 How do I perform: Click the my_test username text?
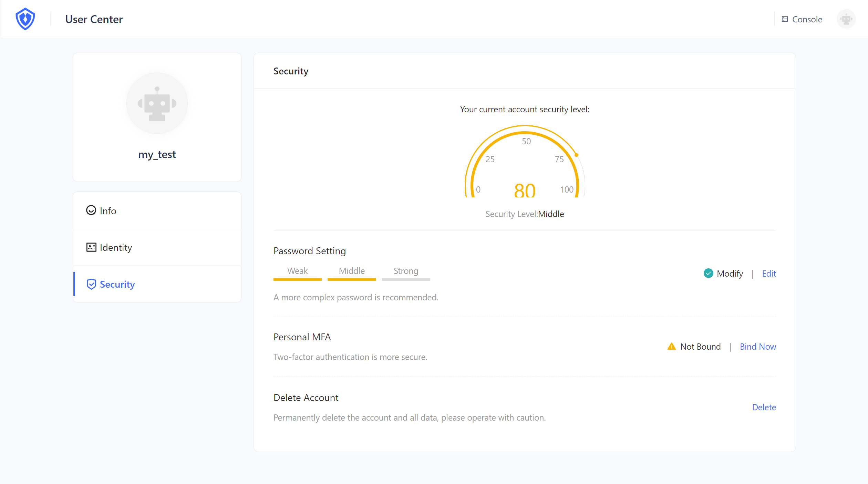157,154
